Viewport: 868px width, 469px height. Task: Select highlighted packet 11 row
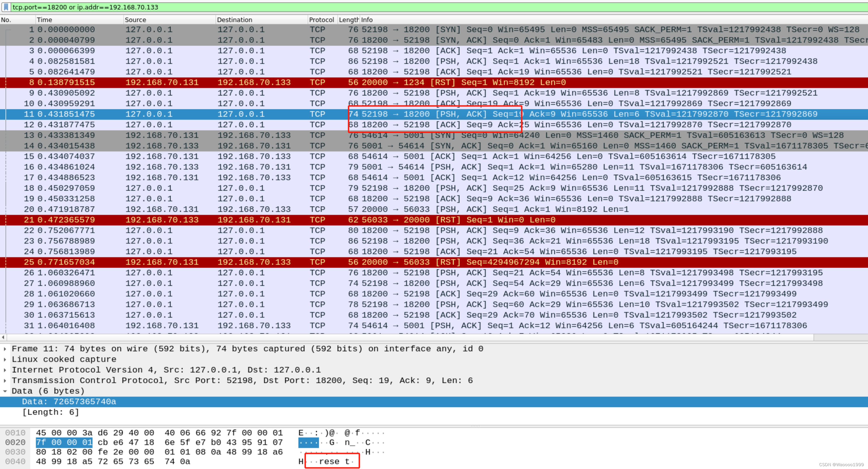click(434, 114)
